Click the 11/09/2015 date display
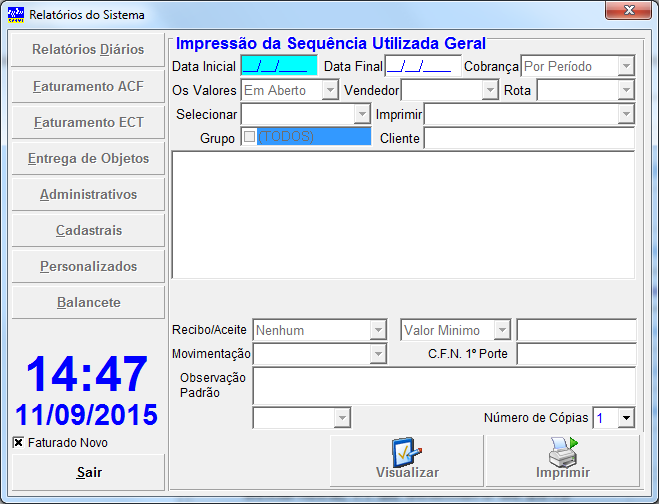The width and height of the screenshot is (659, 504). (x=87, y=415)
